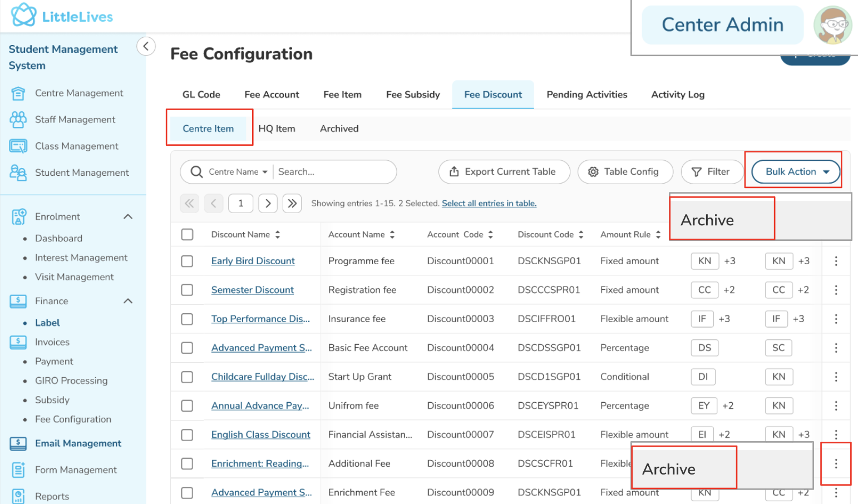858x504 pixels.
Task: Open kebab menu for Early Bird Discount row
Action: 835,261
